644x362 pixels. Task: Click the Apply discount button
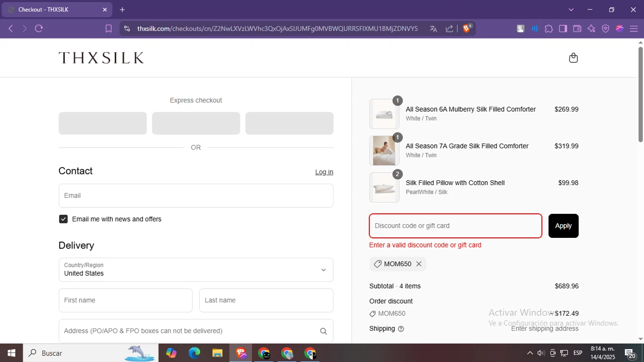tap(563, 226)
